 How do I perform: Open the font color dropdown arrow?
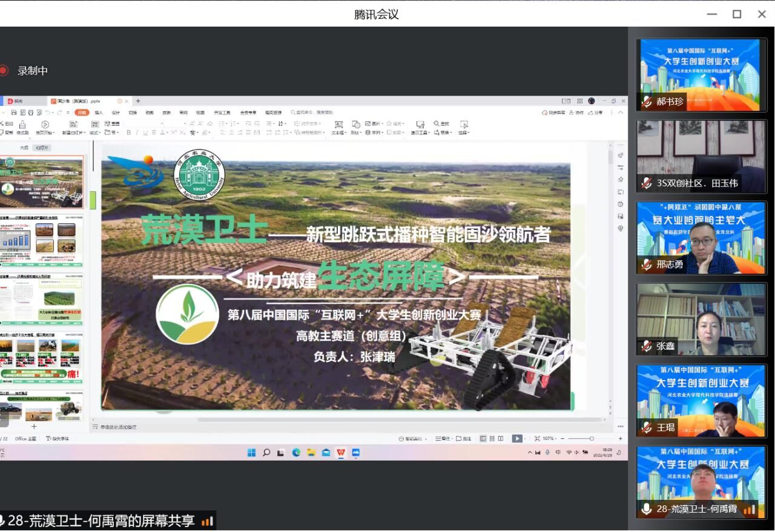point(168,133)
